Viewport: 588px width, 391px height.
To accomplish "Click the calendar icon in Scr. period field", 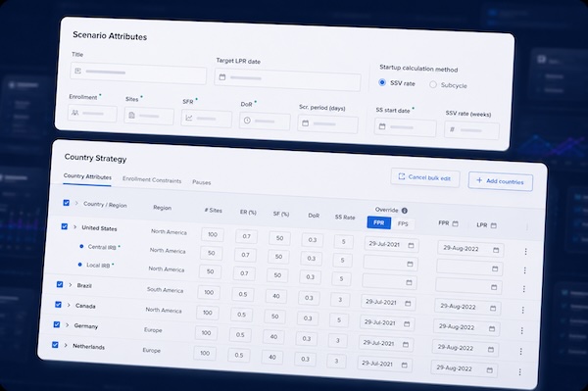I will 305,122.
